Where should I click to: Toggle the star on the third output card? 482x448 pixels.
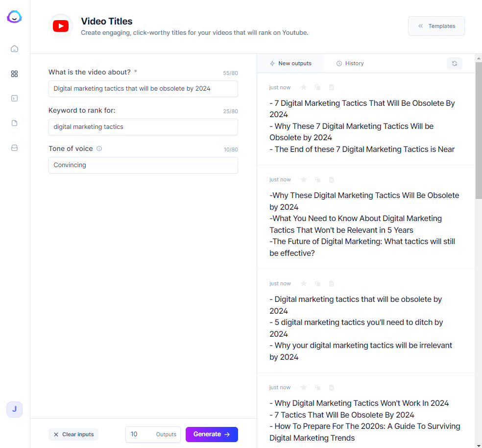pyautogui.click(x=303, y=283)
